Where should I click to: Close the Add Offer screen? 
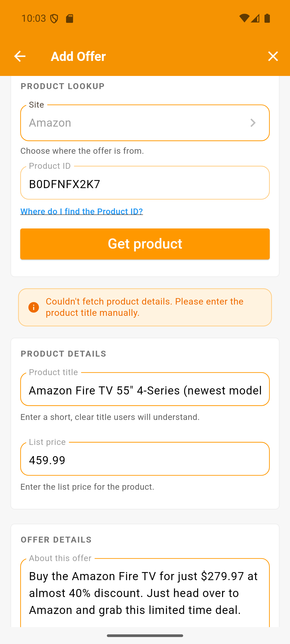pos(273,56)
